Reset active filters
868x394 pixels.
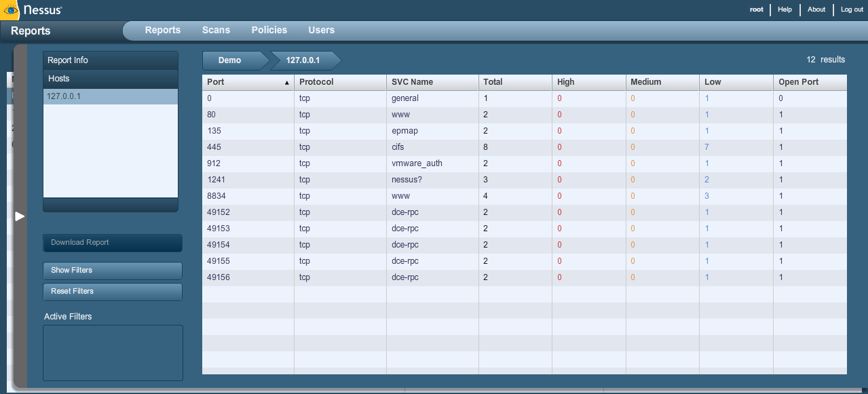(112, 292)
